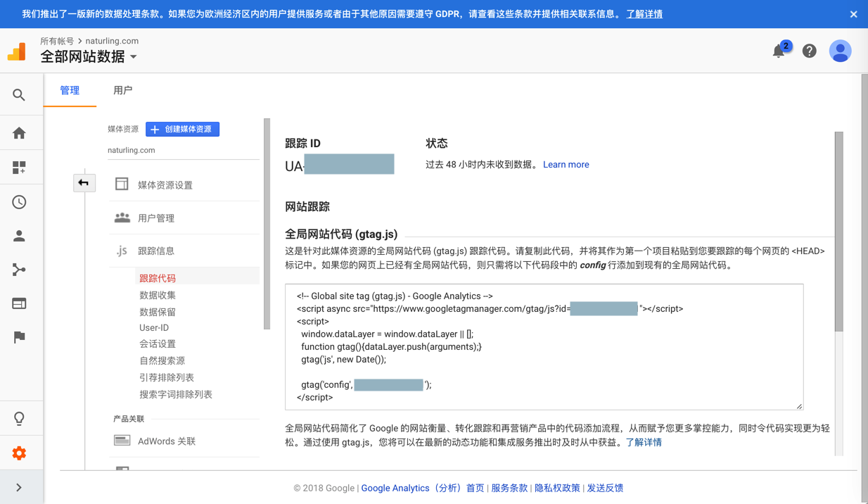Select 数据收集 in the tracking info submenu
The height and width of the screenshot is (504, 868).
pos(158,295)
